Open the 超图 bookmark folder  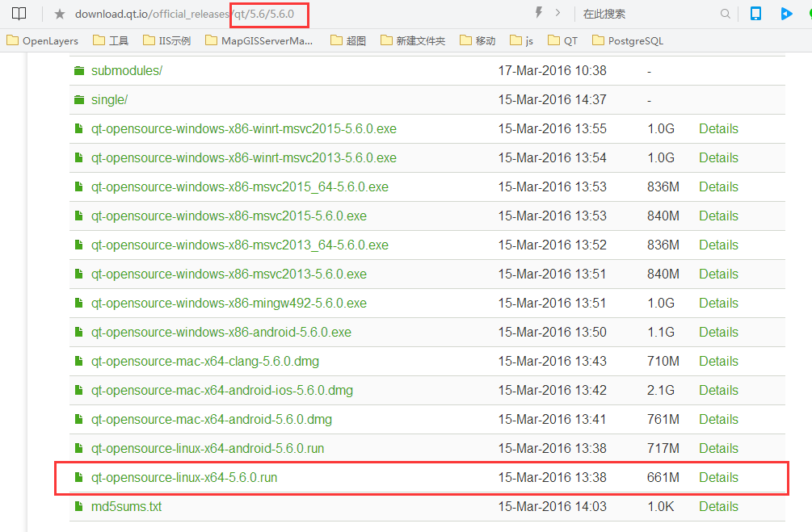pyautogui.click(x=348, y=41)
